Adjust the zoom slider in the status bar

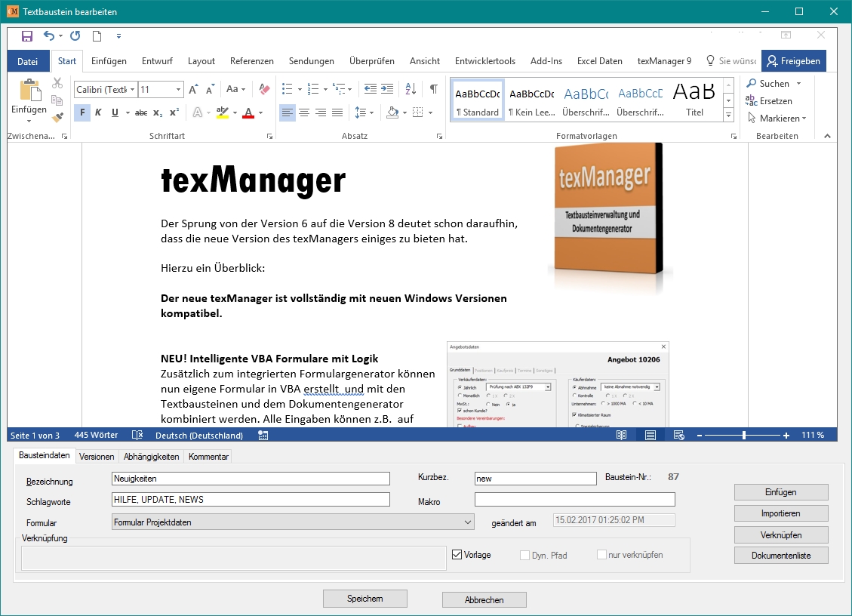(x=743, y=435)
